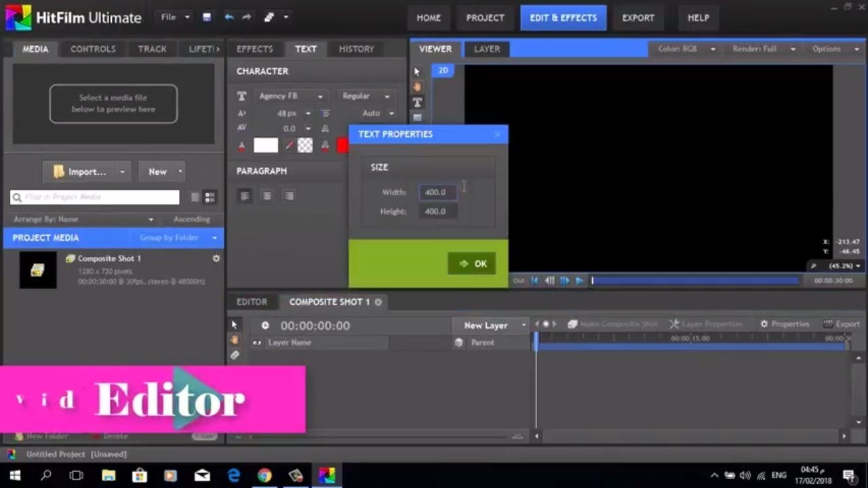
Task: Open the font style dropdown Regular
Action: pos(365,96)
